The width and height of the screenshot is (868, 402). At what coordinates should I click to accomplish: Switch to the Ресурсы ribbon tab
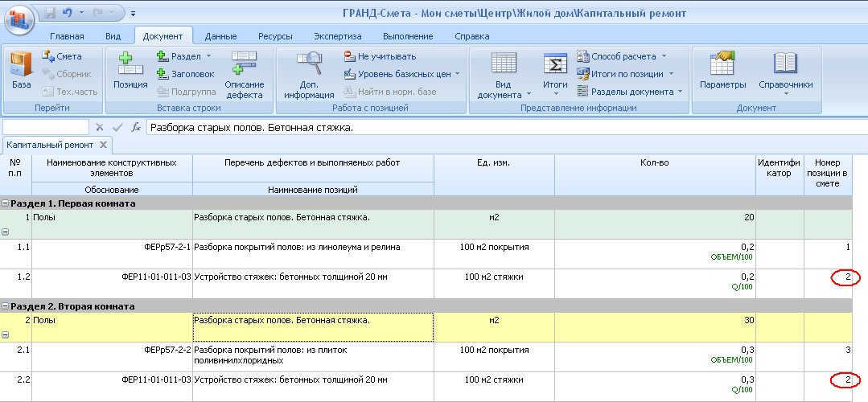coord(275,36)
